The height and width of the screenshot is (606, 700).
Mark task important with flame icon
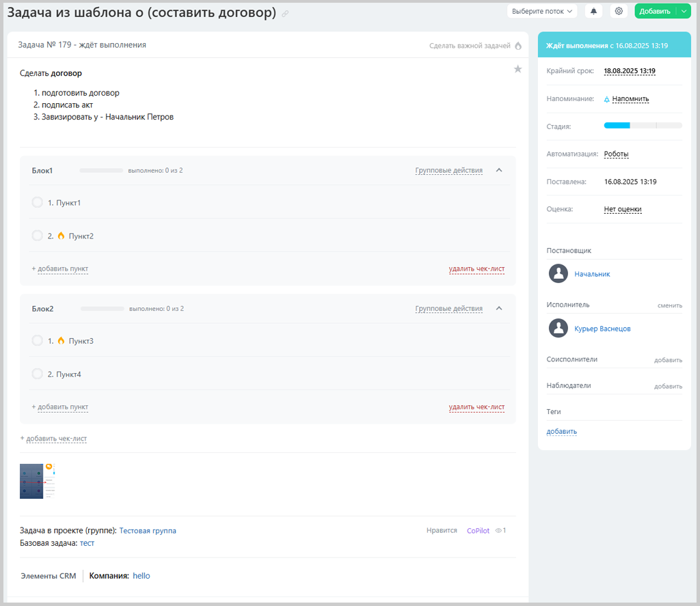click(x=517, y=46)
